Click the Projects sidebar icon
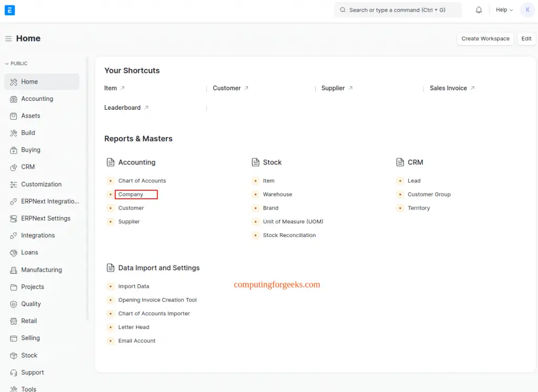The height and width of the screenshot is (392, 538). pyautogui.click(x=13, y=287)
